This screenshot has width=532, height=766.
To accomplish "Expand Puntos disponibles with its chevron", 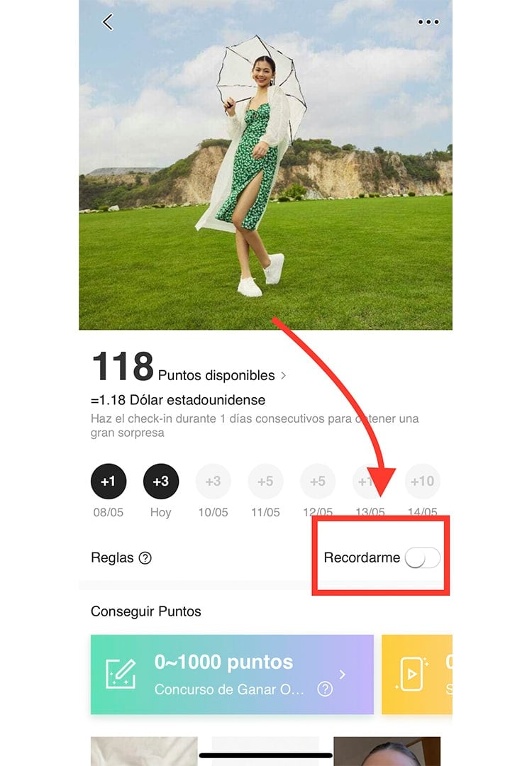I will tap(283, 376).
